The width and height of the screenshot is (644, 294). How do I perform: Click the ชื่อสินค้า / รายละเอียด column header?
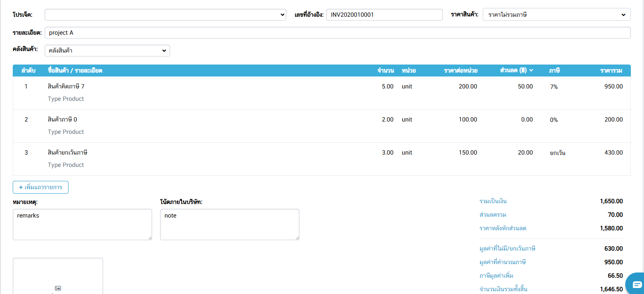click(x=75, y=71)
